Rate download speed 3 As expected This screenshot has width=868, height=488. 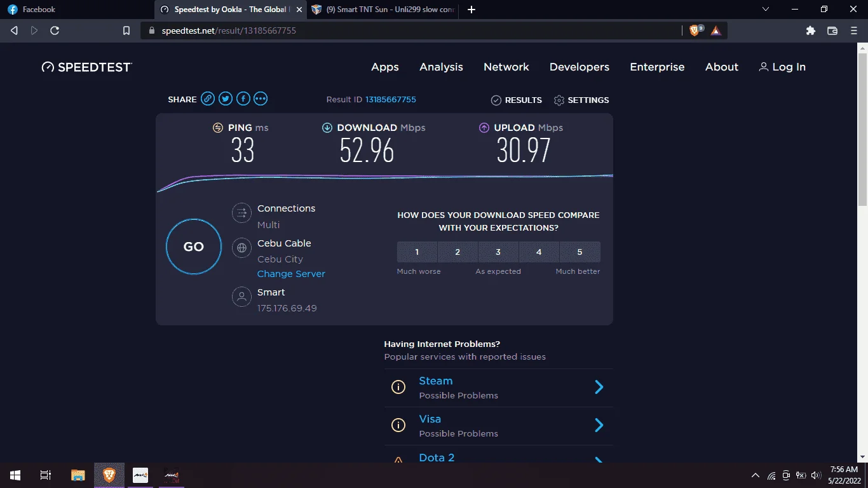click(x=498, y=252)
